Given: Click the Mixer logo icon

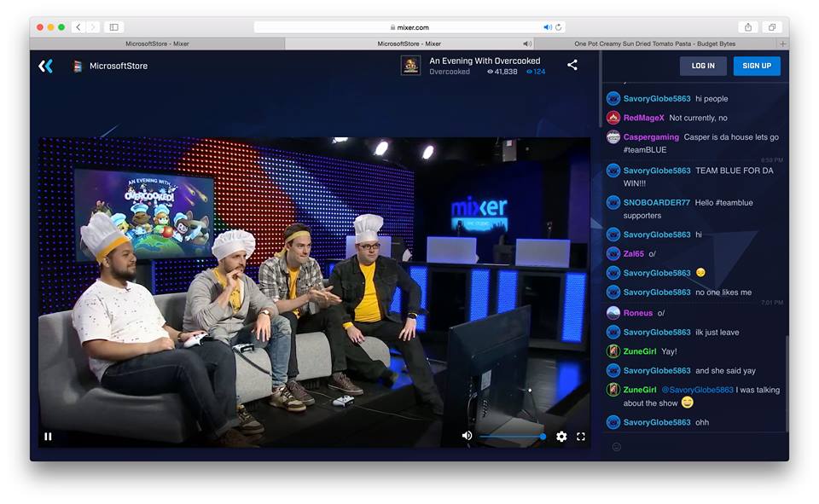Looking at the screenshot, I should tap(45, 66).
